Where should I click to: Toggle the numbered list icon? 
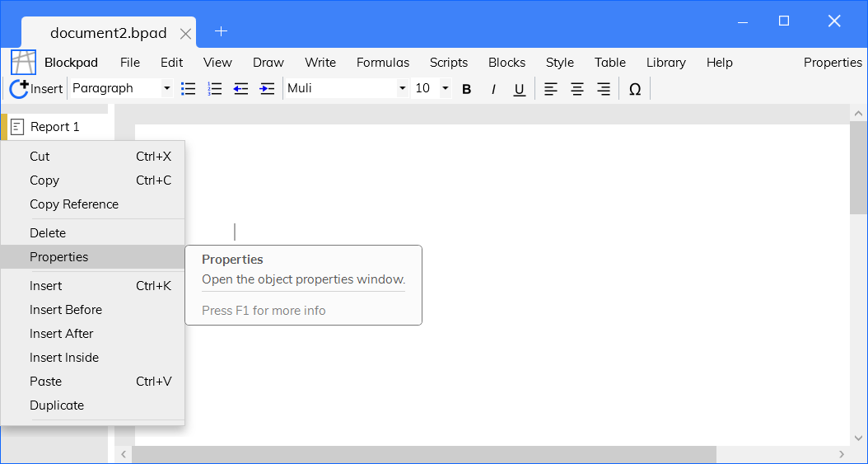(x=215, y=88)
